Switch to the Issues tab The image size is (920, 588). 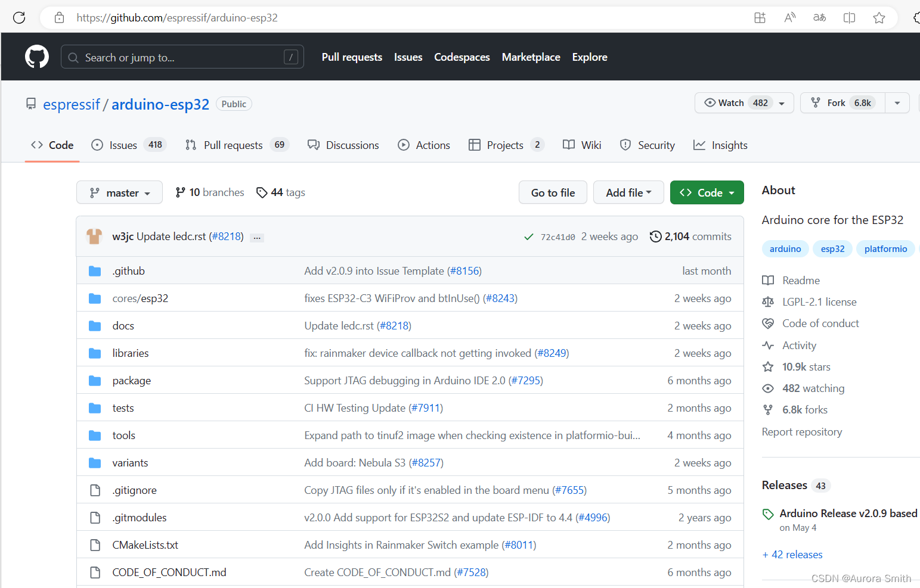tap(129, 145)
